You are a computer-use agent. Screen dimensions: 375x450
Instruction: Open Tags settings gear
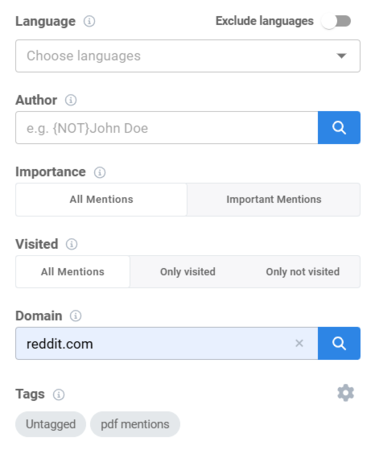click(346, 393)
